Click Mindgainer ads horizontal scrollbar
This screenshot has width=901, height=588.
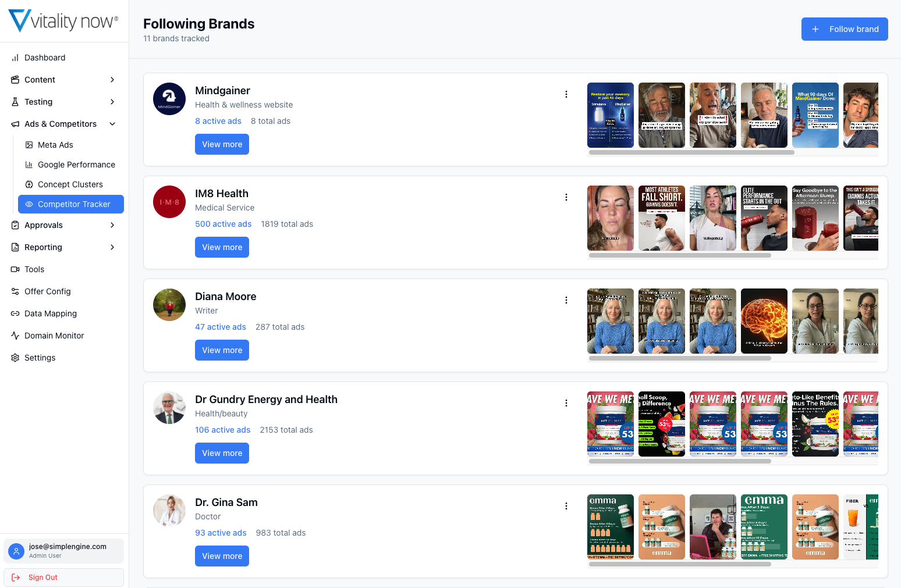[691, 152]
